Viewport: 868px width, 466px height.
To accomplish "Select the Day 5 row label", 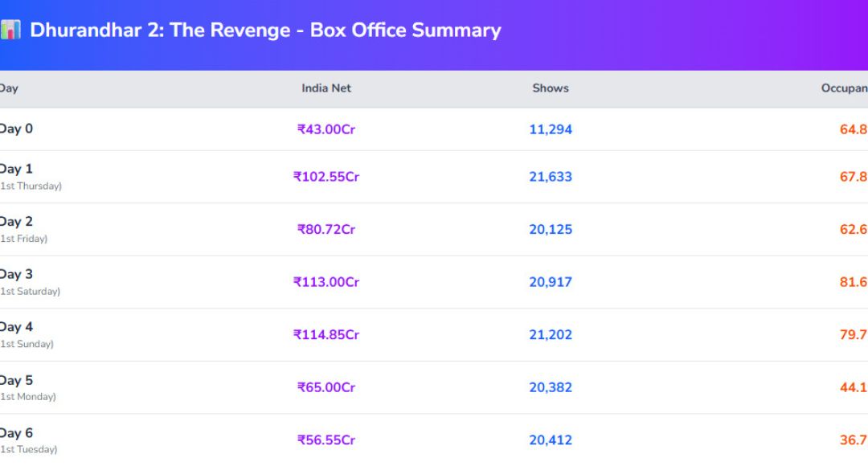I will pos(16,380).
